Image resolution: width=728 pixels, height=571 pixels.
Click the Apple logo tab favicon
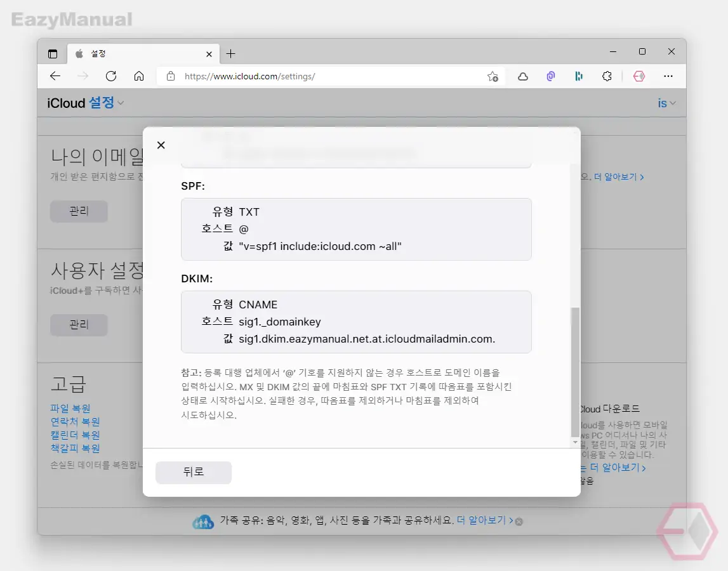79,54
